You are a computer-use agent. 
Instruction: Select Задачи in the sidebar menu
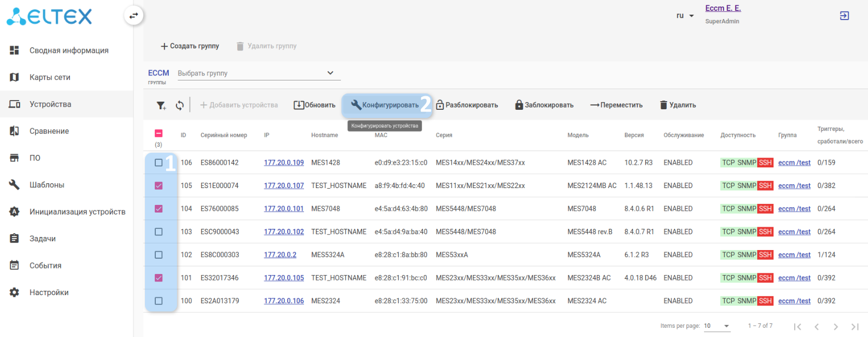tap(42, 239)
